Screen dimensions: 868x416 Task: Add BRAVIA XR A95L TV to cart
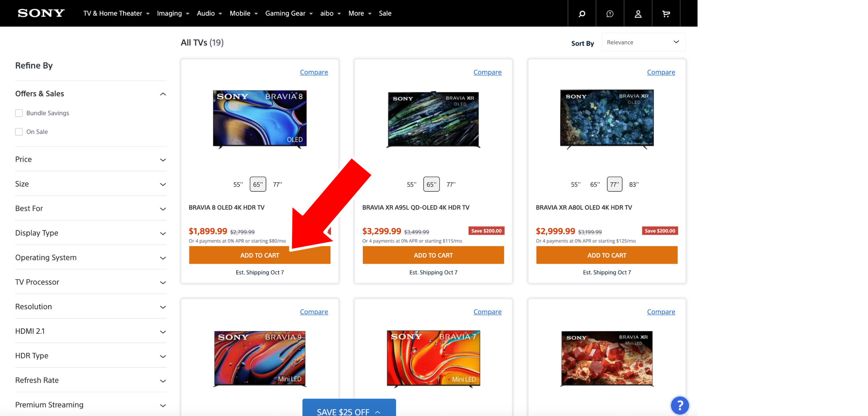433,255
